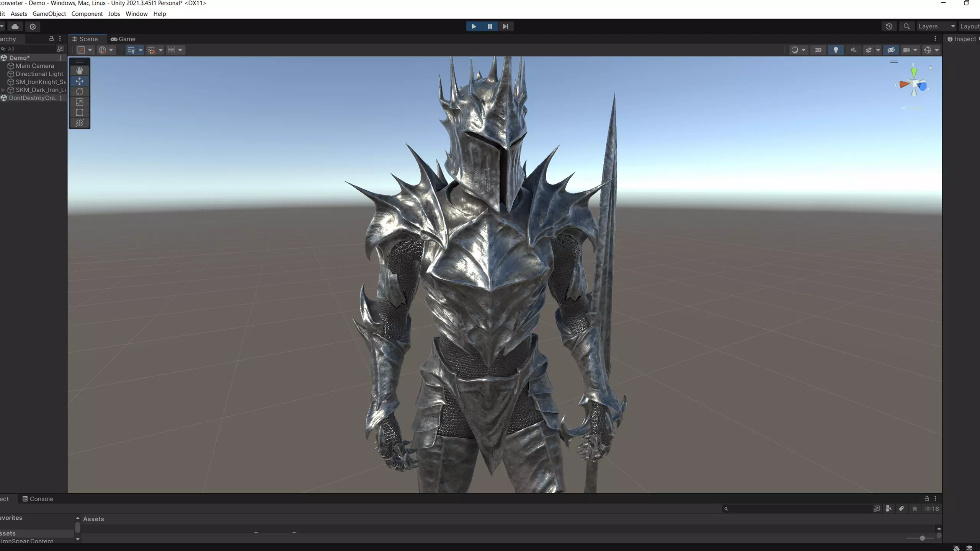Viewport: 980px width, 551px height.
Task: Open the Layers dropdown
Action: point(936,26)
